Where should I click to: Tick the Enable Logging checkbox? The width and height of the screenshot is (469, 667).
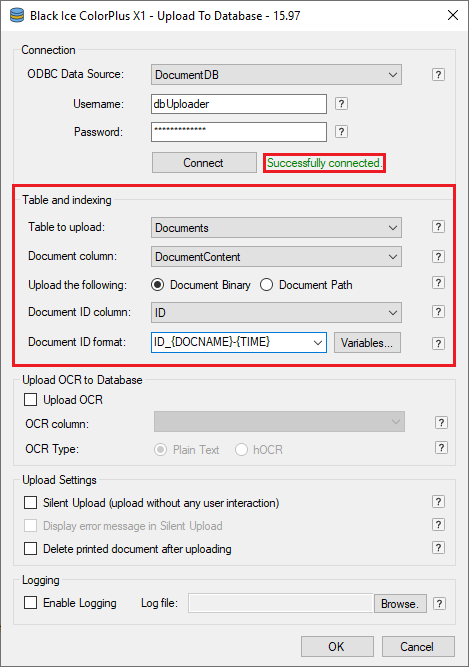click(x=31, y=603)
